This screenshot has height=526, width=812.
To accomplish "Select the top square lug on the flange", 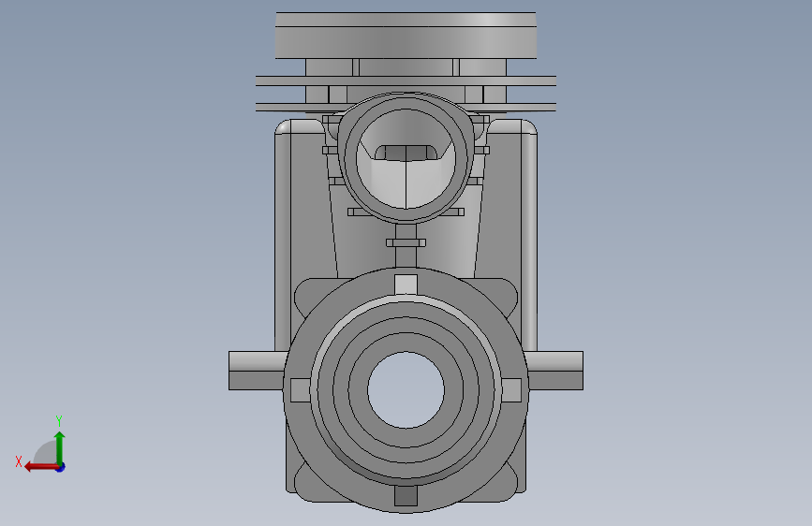I will (x=406, y=285).
